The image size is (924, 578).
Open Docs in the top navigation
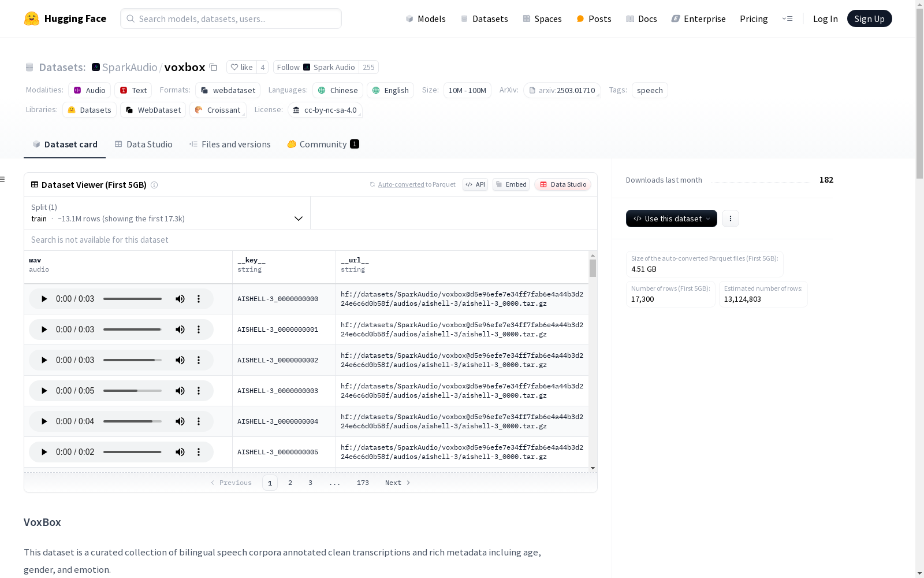click(x=642, y=18)
